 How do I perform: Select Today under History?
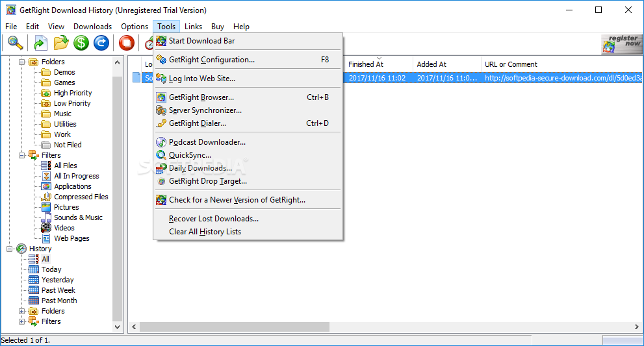(x=51, y=269)
